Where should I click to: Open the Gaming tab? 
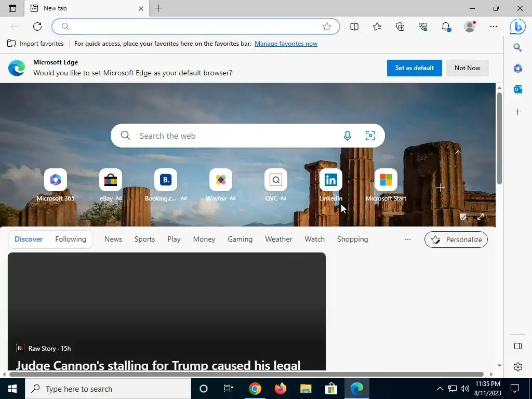(x=240, y=239)
